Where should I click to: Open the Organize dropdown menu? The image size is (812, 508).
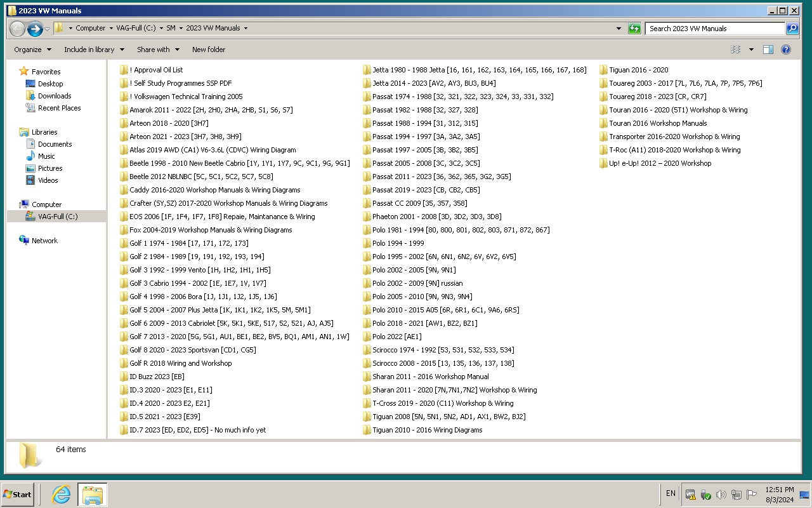(32, 50)
